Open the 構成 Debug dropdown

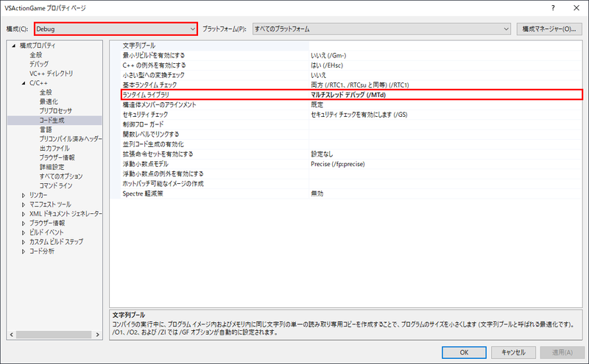[116, 29]
